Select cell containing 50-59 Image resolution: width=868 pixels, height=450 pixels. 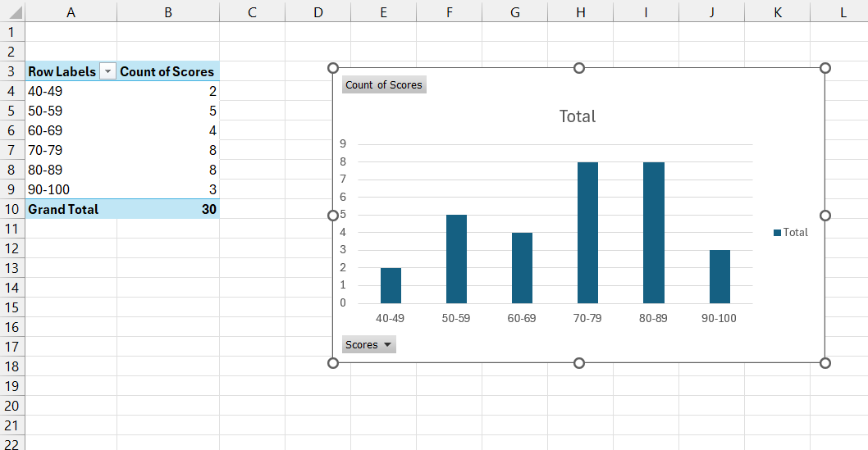coord(71,111)
